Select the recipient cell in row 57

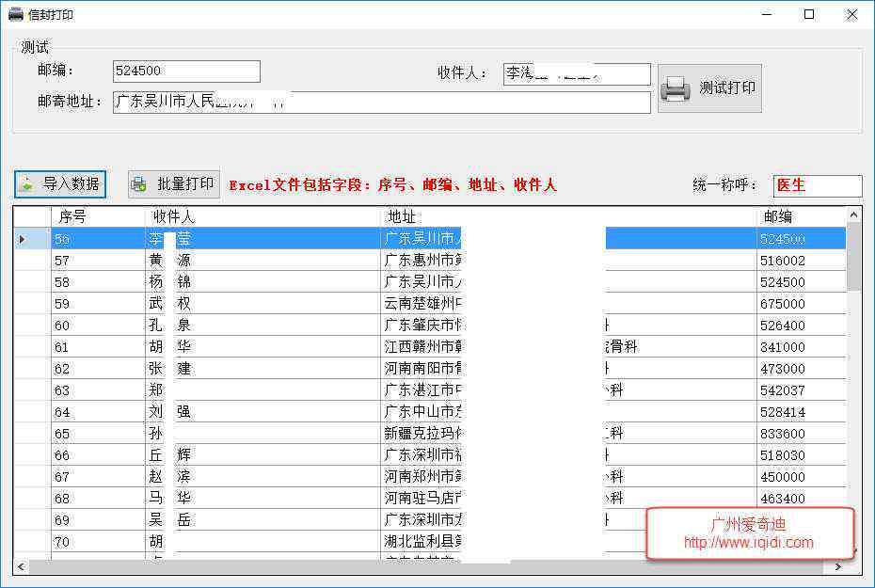click(x=262, y=261)
